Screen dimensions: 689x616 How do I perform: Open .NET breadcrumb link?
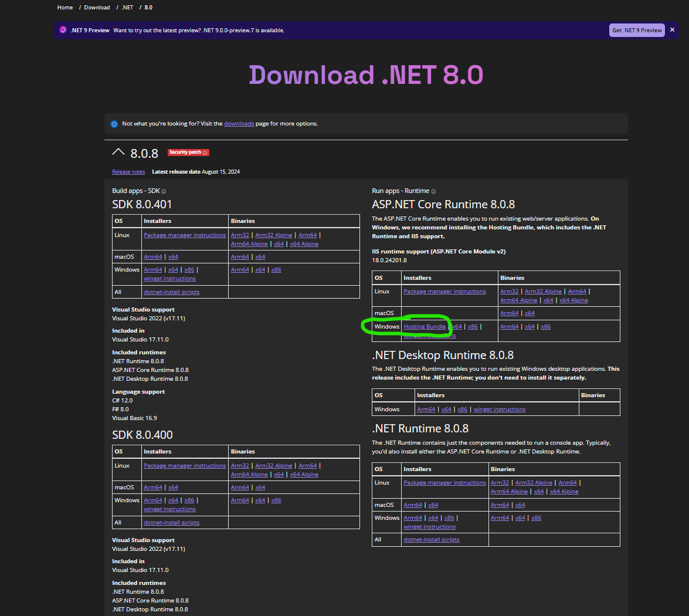[127, 8]
